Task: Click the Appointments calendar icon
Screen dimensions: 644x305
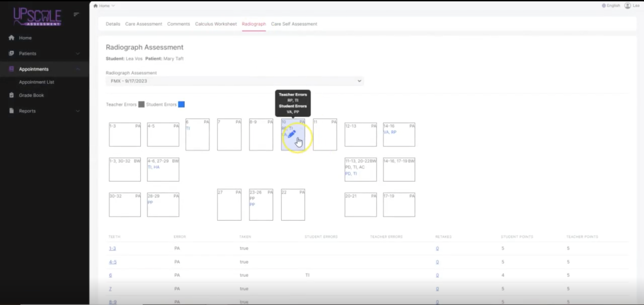Action: click(x=11, y=69)
